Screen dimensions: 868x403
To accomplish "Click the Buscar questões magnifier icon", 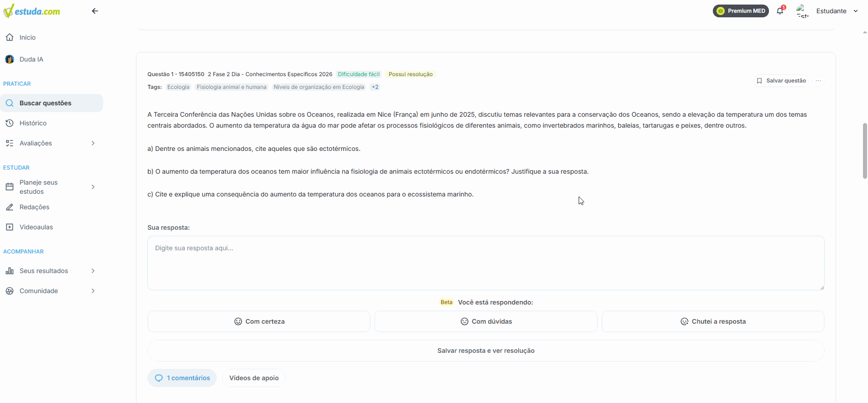I will coord(10,103).
